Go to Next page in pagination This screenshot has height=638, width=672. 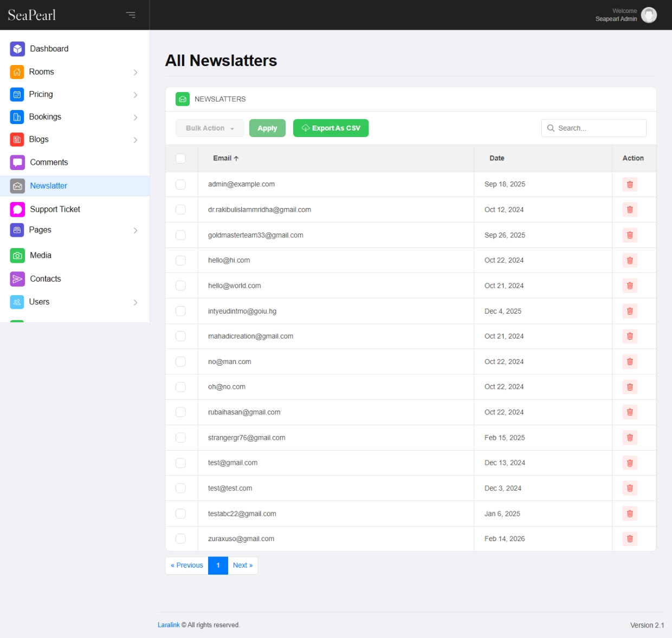pyautogui.click(x=243, y=565)
